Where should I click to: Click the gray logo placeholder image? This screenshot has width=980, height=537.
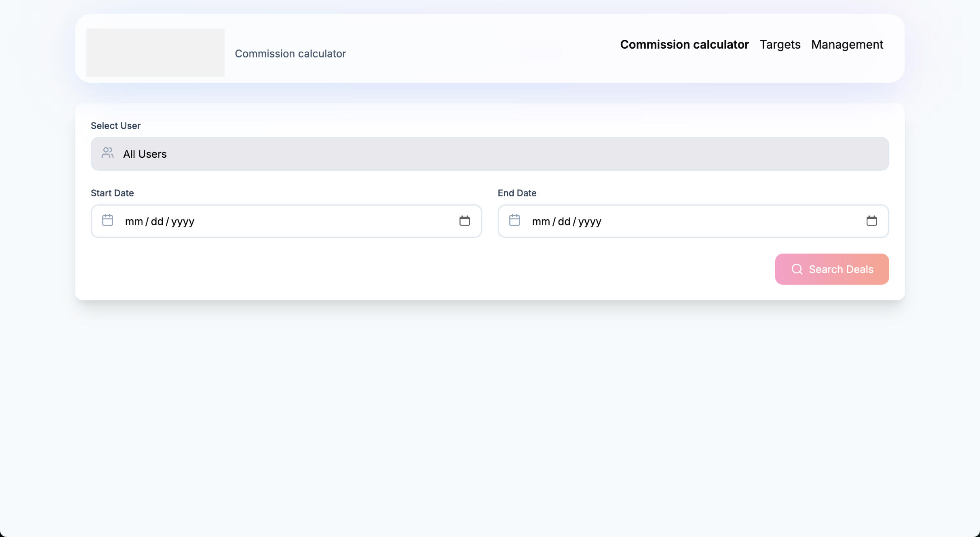155,52
